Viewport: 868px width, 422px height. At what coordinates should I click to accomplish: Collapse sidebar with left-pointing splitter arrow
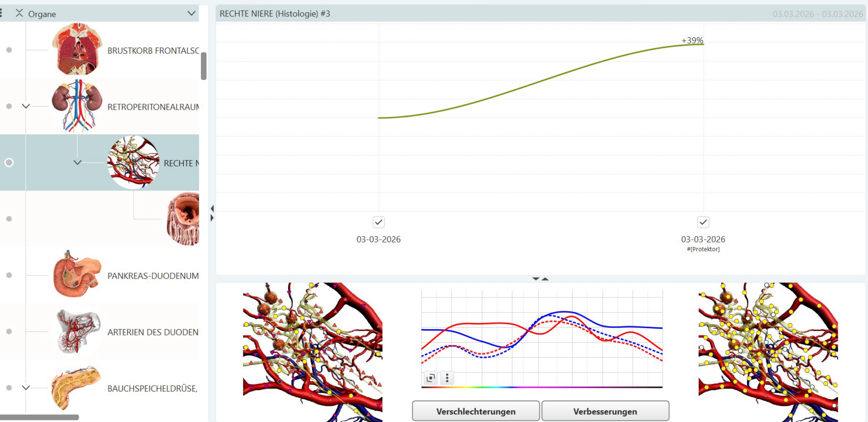[212, 208]
